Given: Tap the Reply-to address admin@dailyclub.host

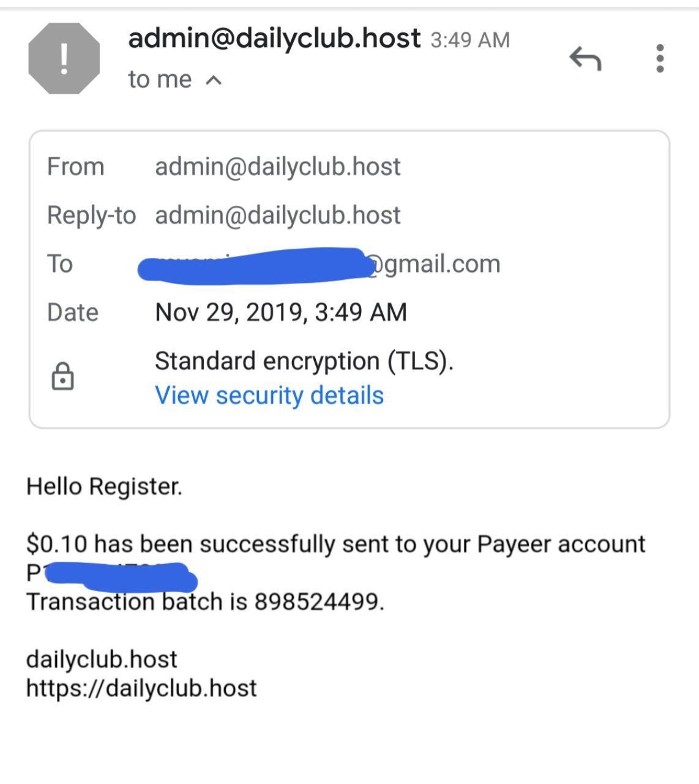Looking at the screenshot, I should tap(278, 215).
